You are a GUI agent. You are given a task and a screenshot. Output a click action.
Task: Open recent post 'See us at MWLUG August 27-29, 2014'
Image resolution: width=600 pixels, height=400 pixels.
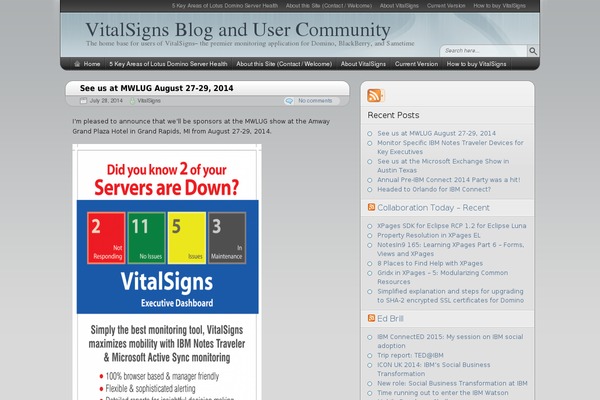click(x=436, y=133)
